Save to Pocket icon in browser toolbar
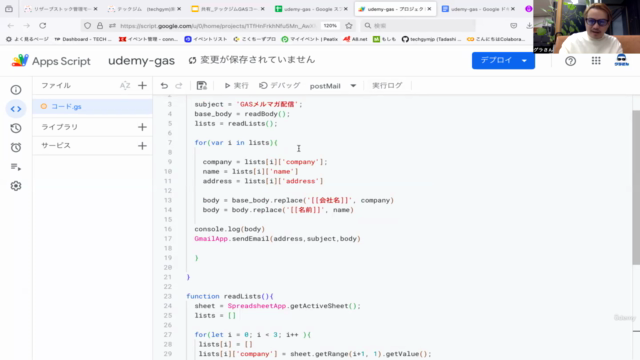640x360 pixels. point(513,26)
